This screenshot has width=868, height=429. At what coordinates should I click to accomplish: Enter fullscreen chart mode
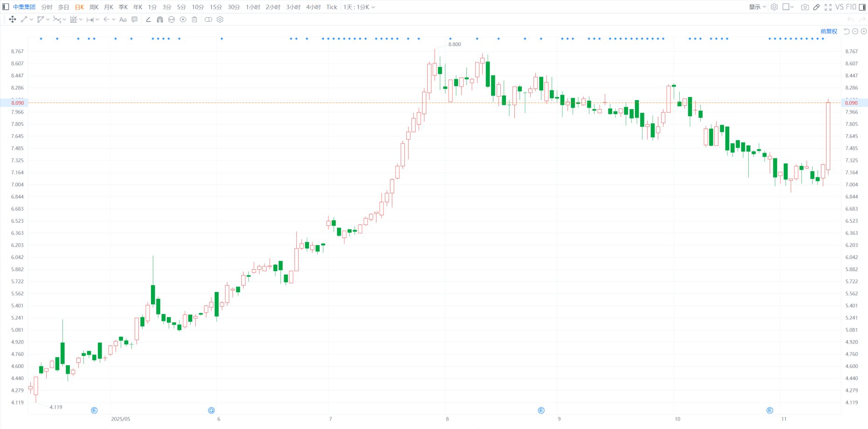pos(828,7)
